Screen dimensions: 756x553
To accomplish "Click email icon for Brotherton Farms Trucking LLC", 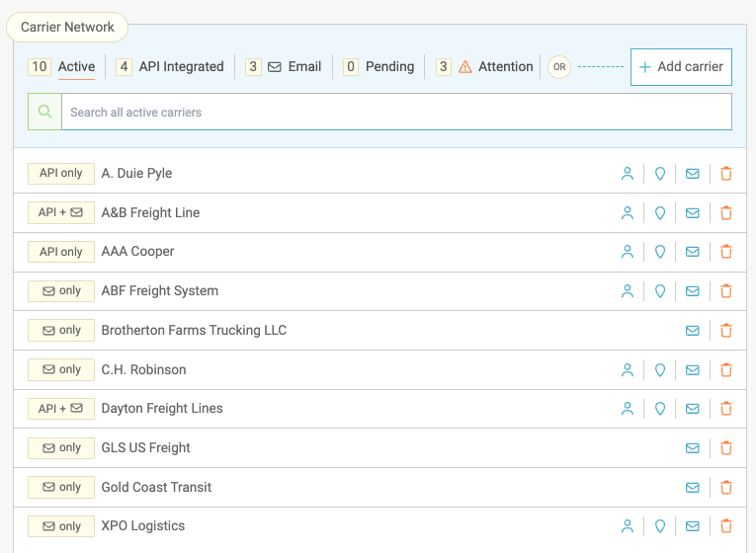I will point(693,331).
